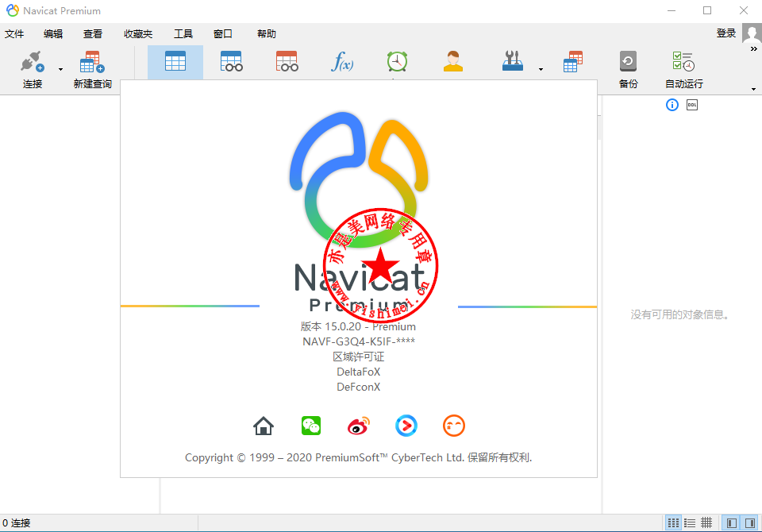
Task: Switch to ER diagram view in status bar
Action: pos(706,523)
